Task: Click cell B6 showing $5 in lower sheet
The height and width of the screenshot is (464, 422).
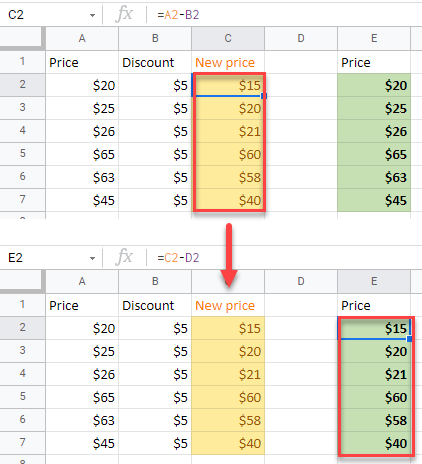Action: pyautogui.click(x=155, y=420)
